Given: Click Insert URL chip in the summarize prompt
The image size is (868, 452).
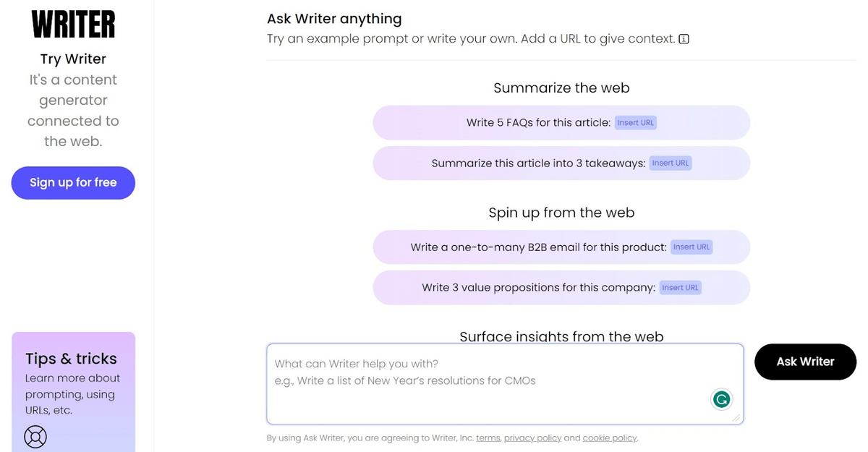Looking at the screenshot, I should pos(671,163).
